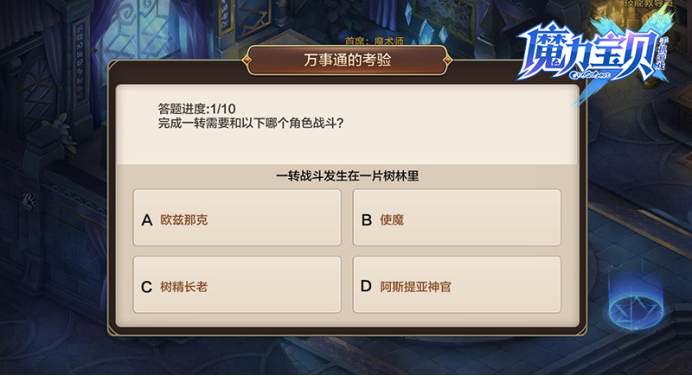Image resolution: width=692 pixels, height=376 pixels.
Task: Tap the glowing blue hexagram portal
Action: coord(636,309)
